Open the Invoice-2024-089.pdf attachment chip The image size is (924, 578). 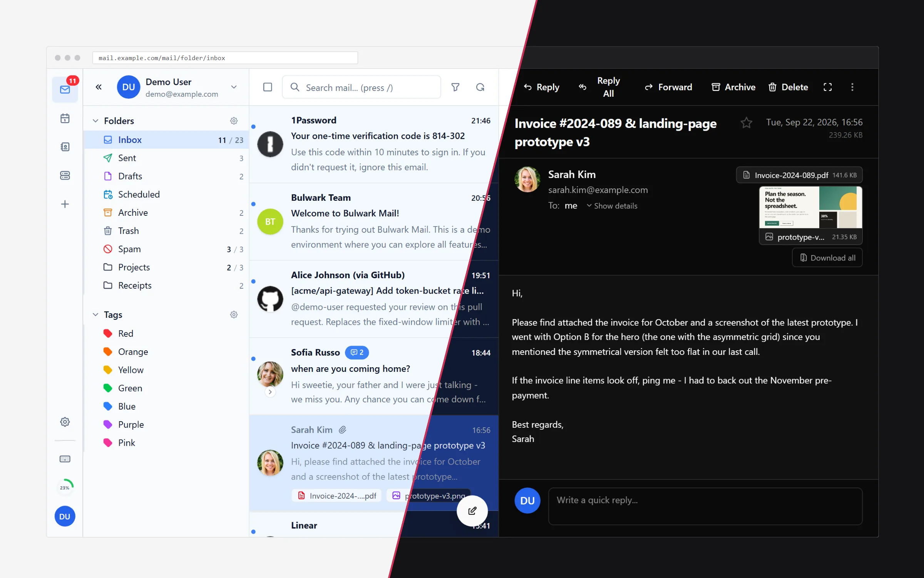pos(799,175)
